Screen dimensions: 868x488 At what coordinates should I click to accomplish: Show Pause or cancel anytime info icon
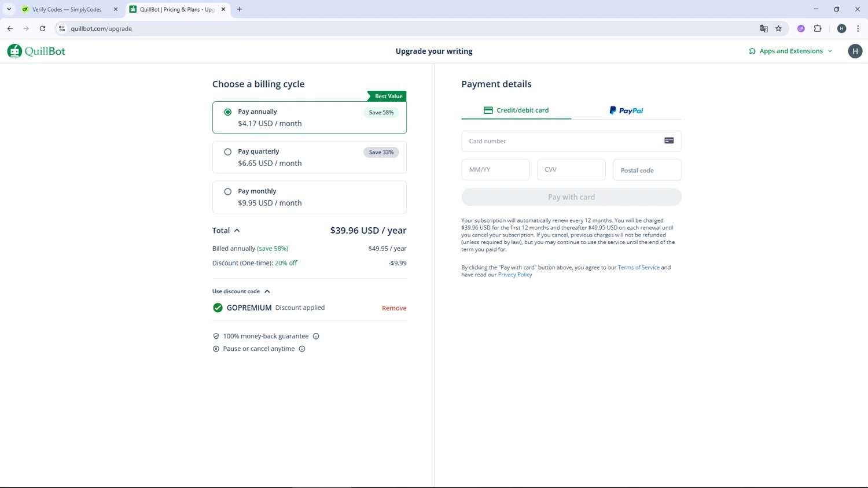pos(302,349)
